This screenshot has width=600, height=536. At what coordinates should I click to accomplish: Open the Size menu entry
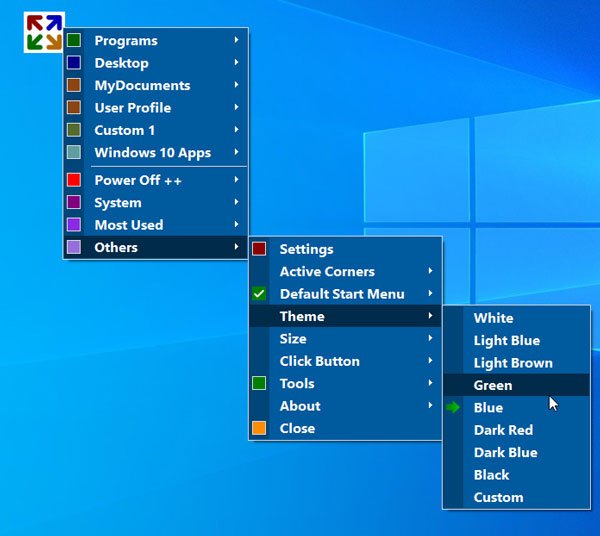click(x=345, y=339)
